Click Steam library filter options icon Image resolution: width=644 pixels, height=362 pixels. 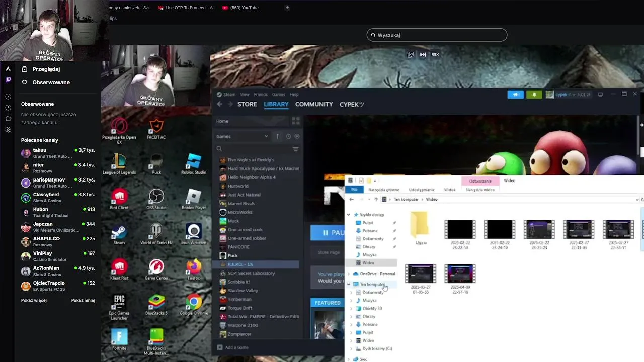point(295,149)
